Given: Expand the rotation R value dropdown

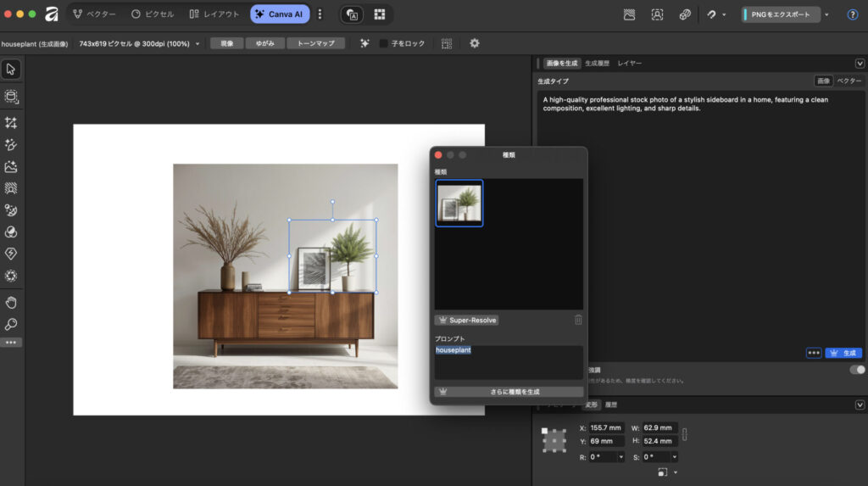Looking at the screenshot, I should click(621, 457).
